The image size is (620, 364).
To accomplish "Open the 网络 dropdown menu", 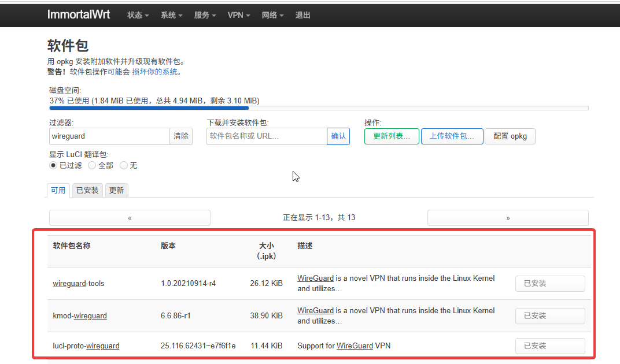I will tap(272, 15).
